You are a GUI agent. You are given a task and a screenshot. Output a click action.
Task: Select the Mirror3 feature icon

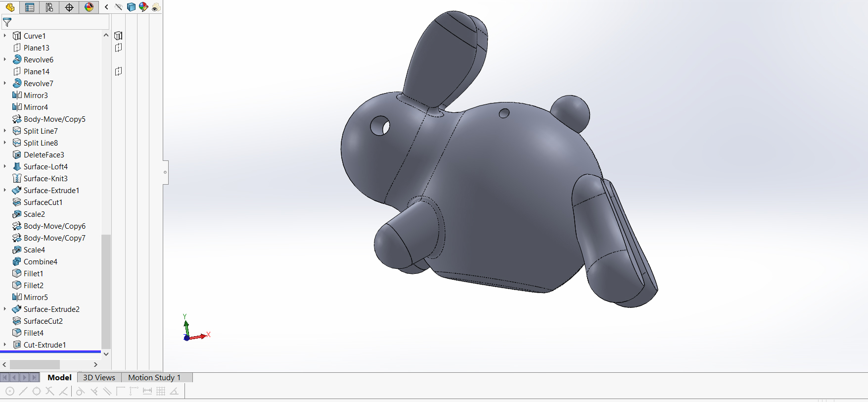(17, 95)
